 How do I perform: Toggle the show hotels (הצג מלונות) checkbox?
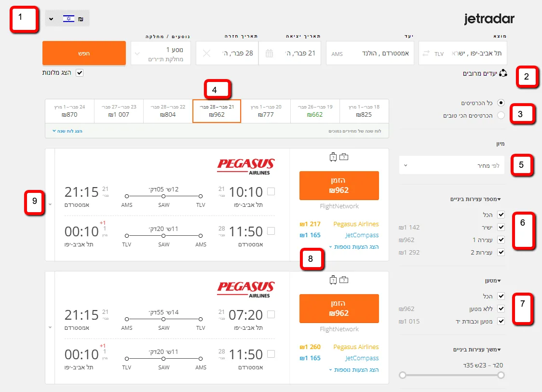80,73
